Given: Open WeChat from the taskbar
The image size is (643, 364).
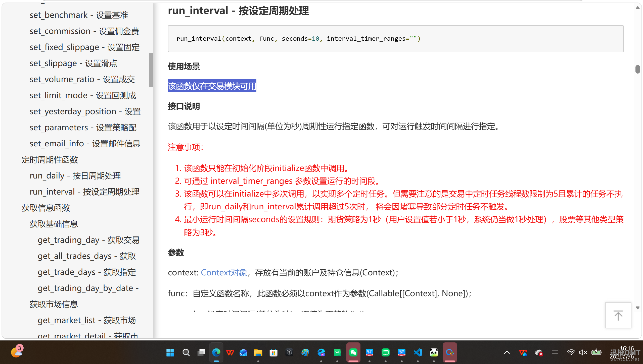Looking at the screenshot, I should coord(353,352).
